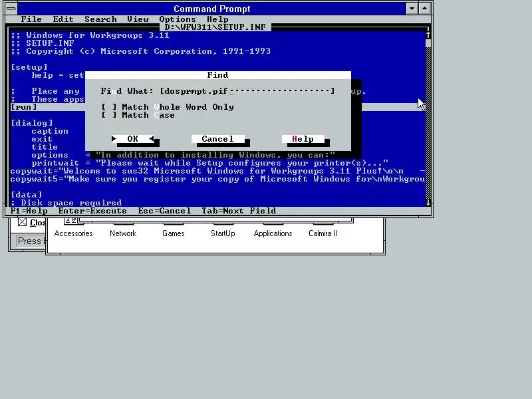This screenshot has width=532, height=399.
Task: Click Tab=Next Field in the status bar
Action: pos(239,211)
